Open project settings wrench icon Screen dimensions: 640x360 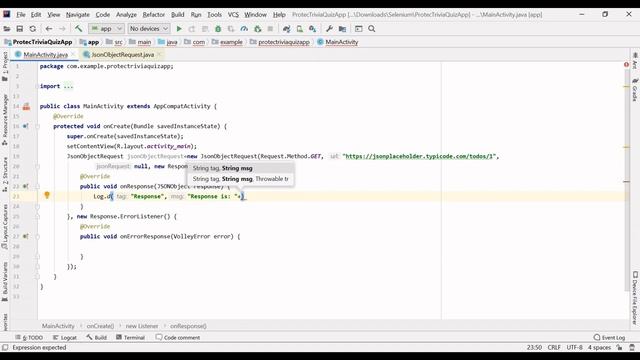coord(329,29)
